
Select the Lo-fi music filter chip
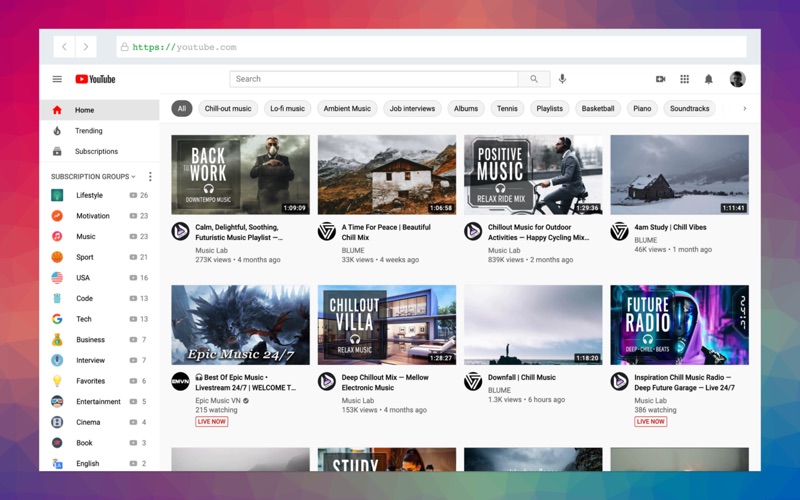[x=287, y=109]
